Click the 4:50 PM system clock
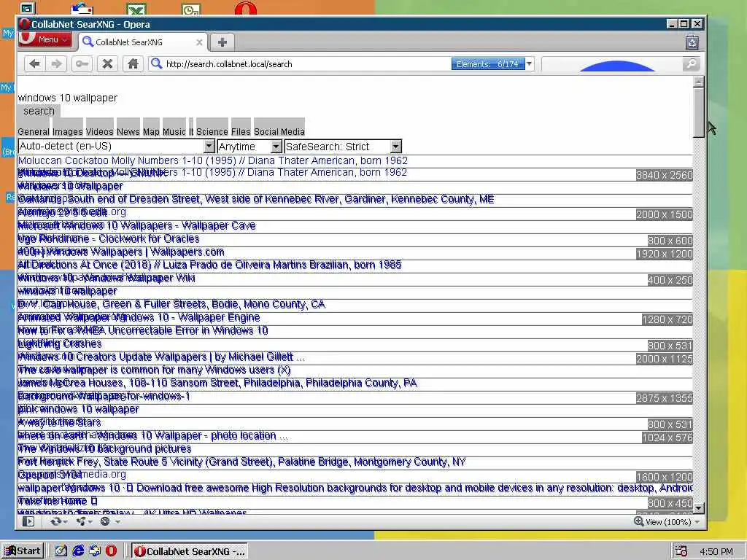Viewport: 747px width, 560px height. 716,551
